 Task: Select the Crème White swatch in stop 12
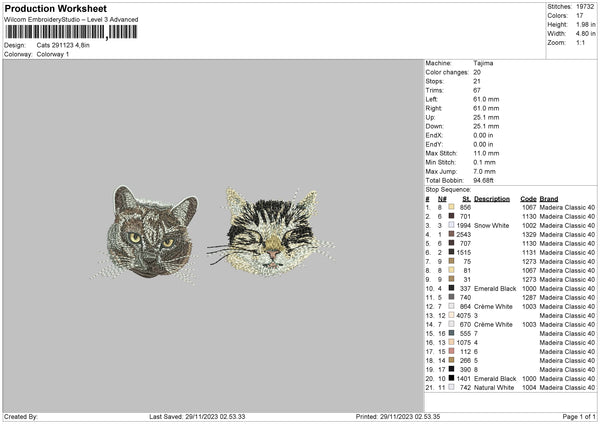452,306
